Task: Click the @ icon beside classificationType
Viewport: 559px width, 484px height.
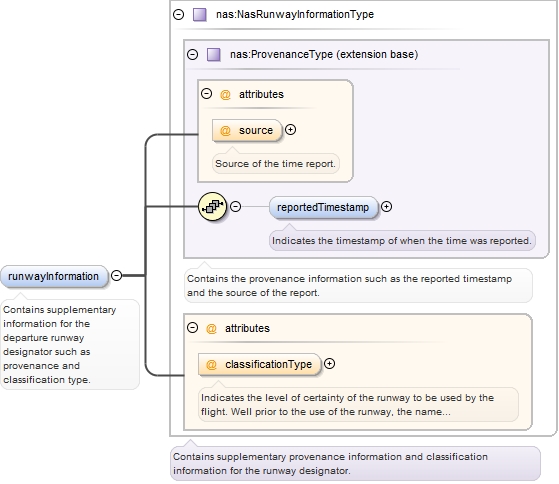Action: [x=211, y=364]
